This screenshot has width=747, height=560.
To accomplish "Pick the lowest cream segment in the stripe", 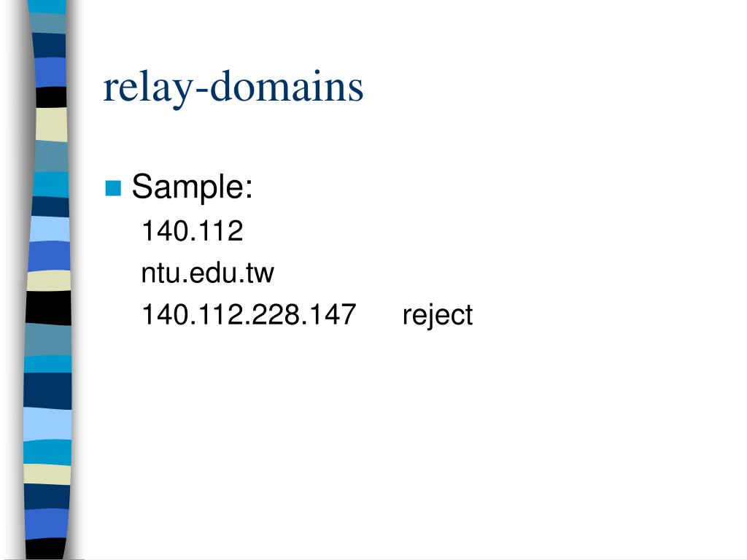I will coord(47,474).
